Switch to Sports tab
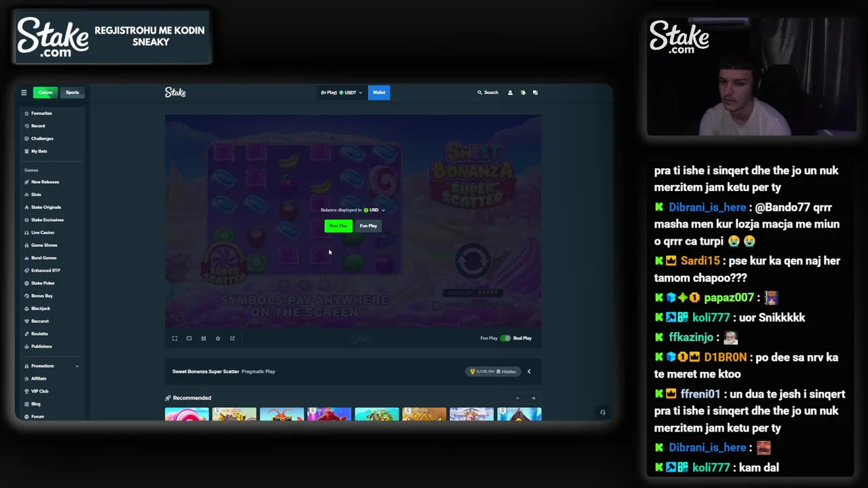The image size is (868, 488). [72, 92]
